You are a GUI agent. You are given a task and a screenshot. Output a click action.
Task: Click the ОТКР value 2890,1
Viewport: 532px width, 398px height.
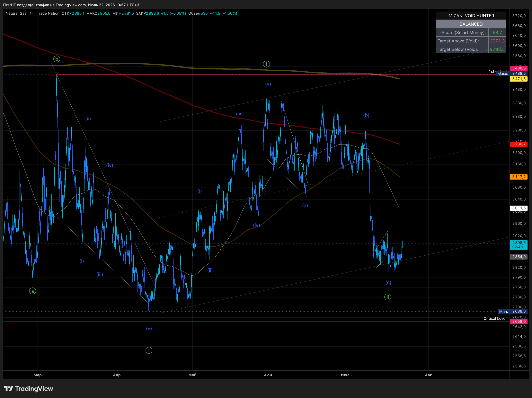(78, 13)
